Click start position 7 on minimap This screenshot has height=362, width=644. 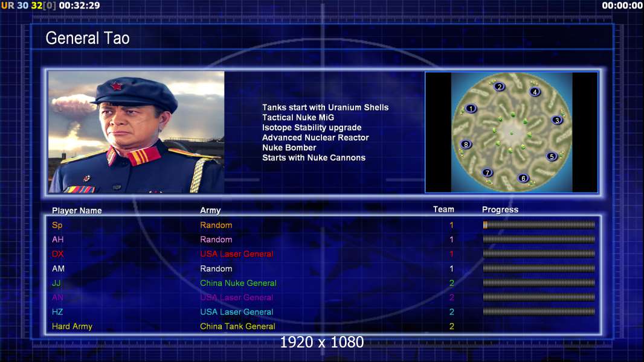pyautogui.click(x=487, y=173)
